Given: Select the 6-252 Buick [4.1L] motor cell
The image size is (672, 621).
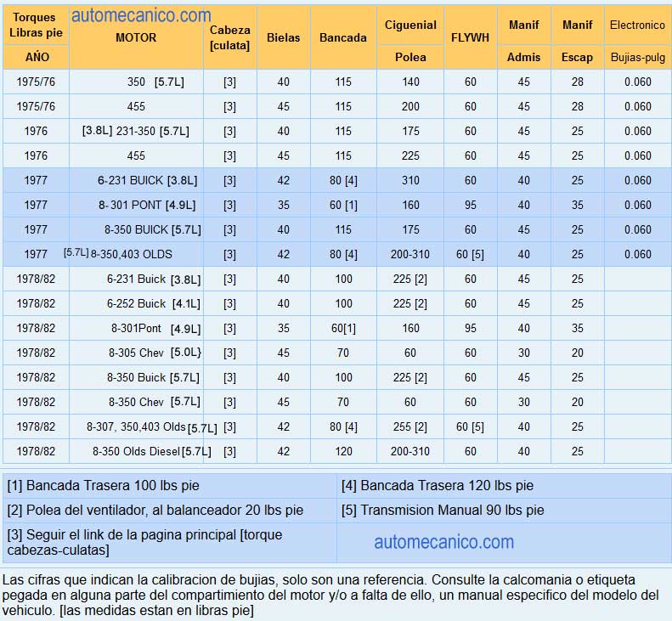Looking at the screenshot, I should tap(136, 303).
